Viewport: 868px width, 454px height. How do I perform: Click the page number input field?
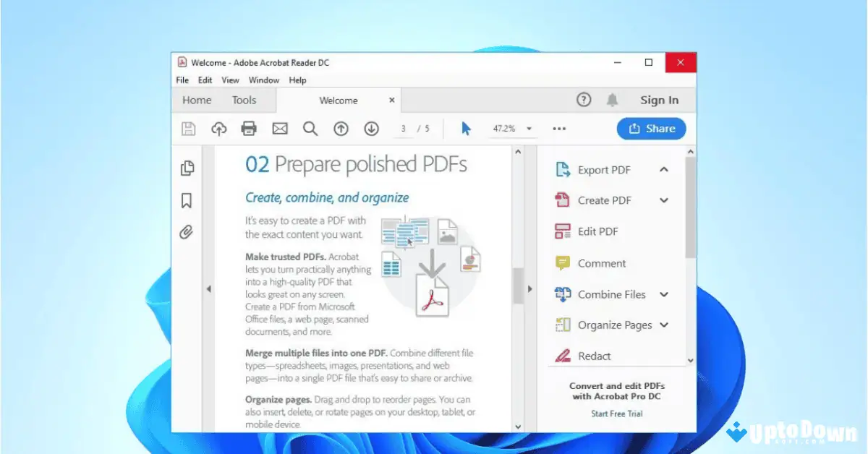pos(403,128)
